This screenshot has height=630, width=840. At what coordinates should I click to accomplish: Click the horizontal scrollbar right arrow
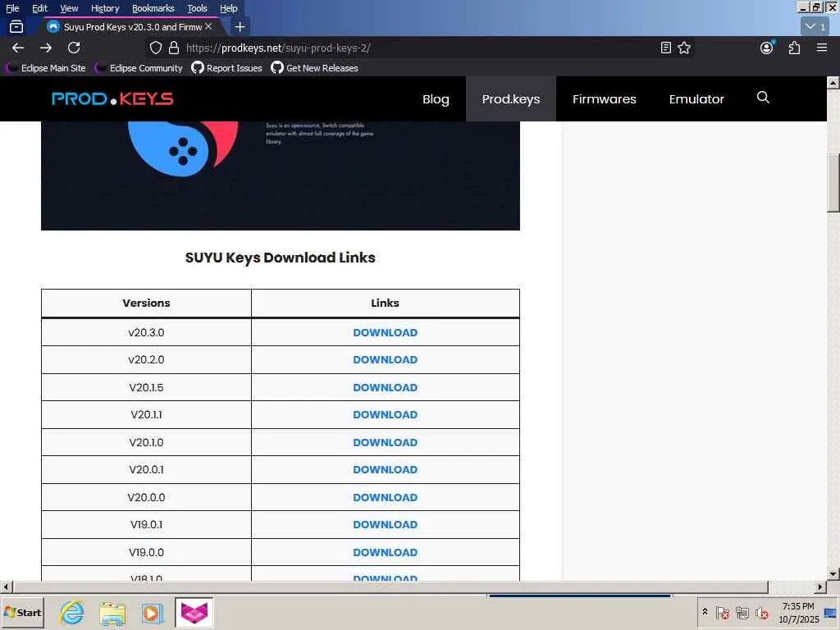[820, 587]
